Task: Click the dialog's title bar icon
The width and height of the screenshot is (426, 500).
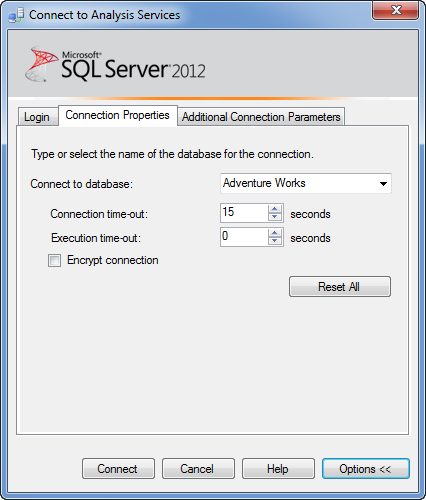Action: tap(16, 15)
